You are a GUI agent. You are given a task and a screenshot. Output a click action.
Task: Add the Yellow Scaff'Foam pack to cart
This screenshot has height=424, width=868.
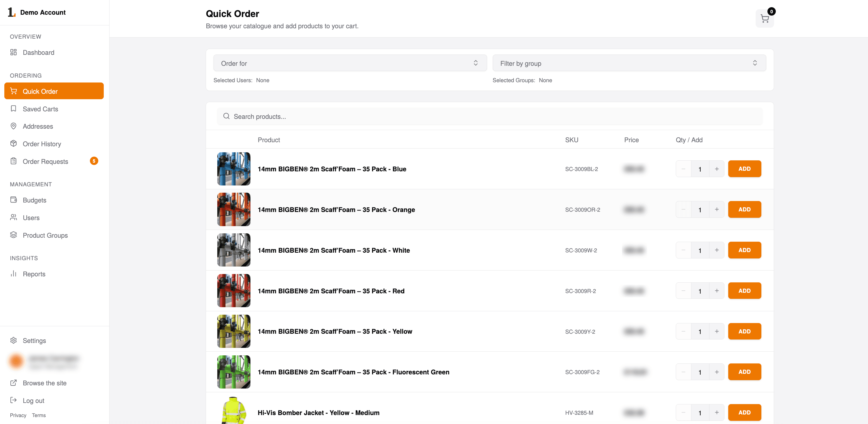(x=744, y=331)
